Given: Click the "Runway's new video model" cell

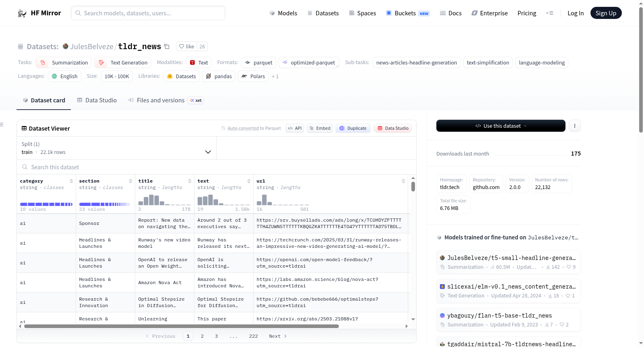Looking at the screenshot, I should pyautogui.click(x=164, y=243).
